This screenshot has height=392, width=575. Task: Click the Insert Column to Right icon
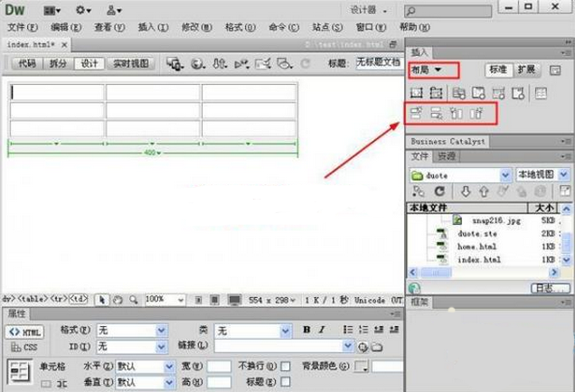[x=476, y=114]
